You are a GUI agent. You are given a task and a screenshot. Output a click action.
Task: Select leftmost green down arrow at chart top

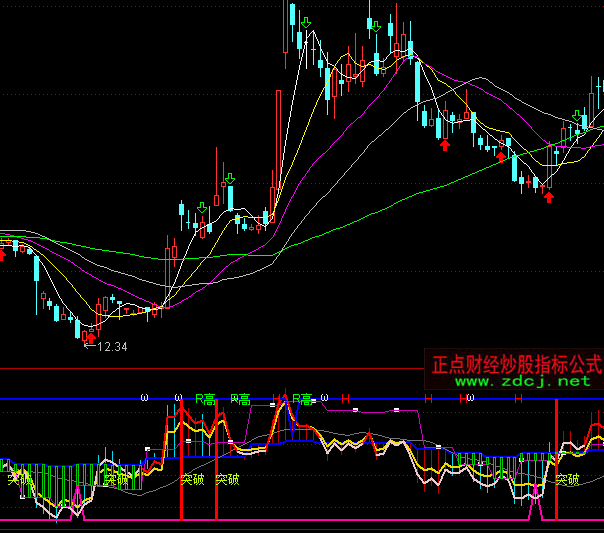tap(306, 22)
